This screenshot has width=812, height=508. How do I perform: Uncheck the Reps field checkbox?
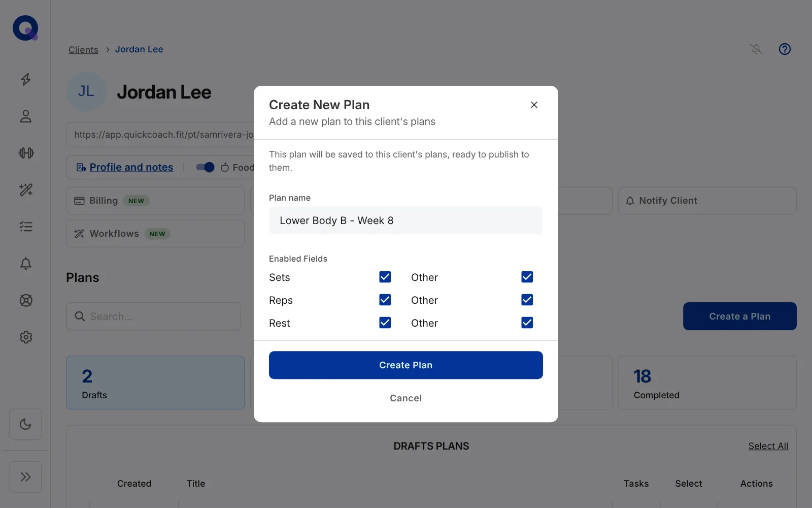[x=385, y=300]
